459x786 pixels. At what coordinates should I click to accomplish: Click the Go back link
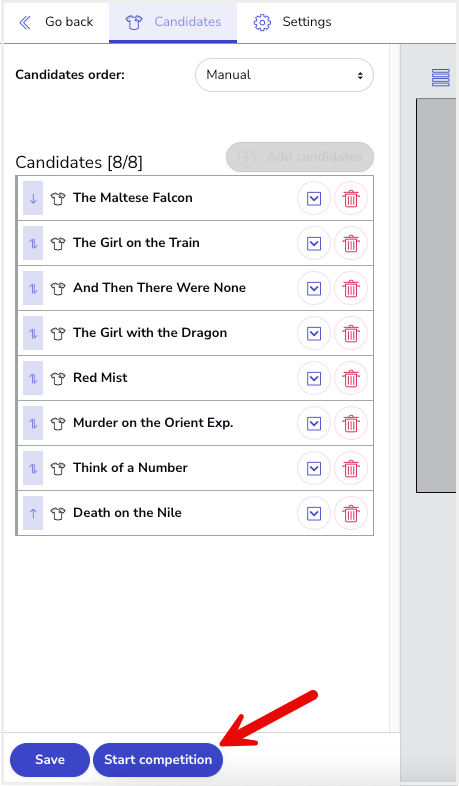click(56, 22)
